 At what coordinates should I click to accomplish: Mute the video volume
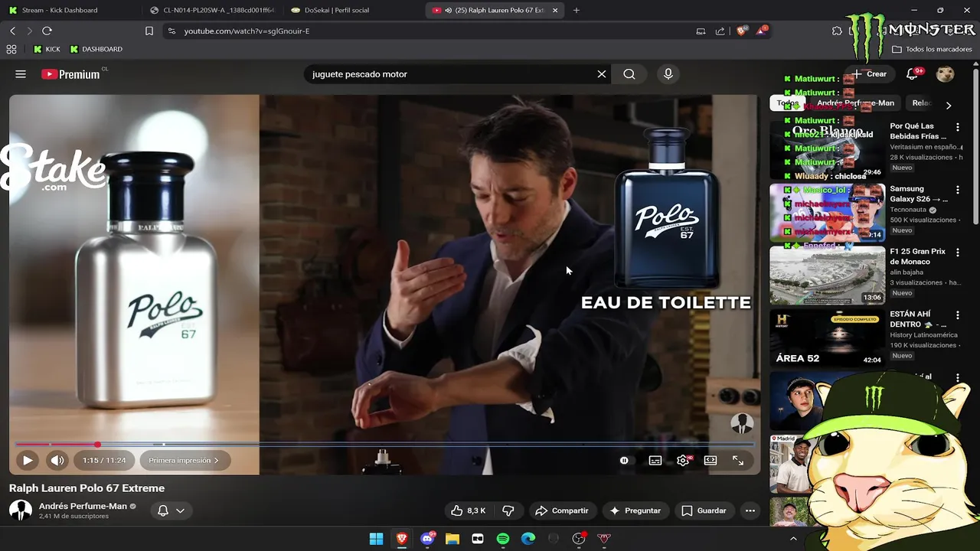click(x=57, y=461)
